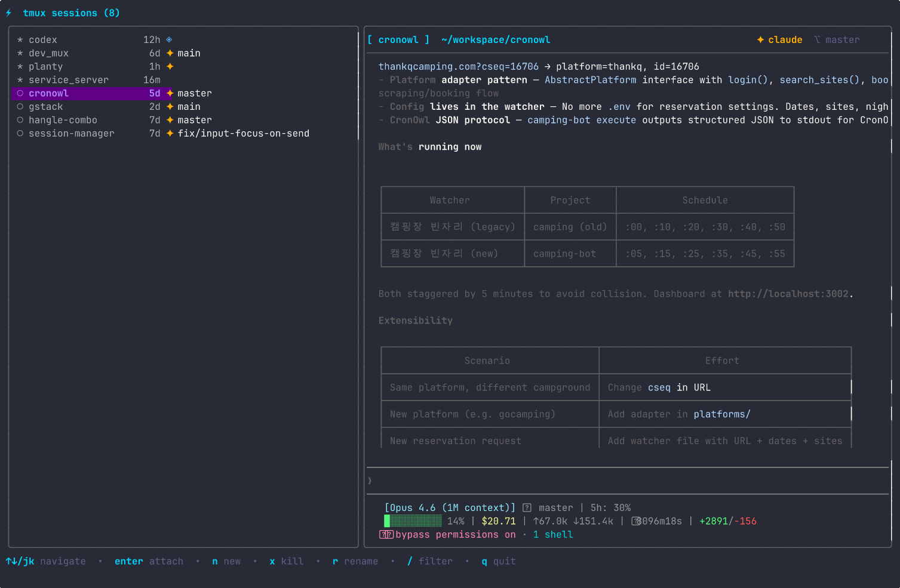Click the Watcher table column header
900x588 pixels.
[x=450, y=201]
